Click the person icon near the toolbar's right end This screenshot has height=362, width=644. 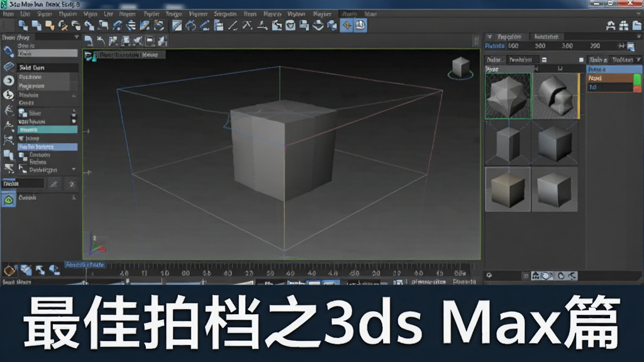[x=611, y=25]
